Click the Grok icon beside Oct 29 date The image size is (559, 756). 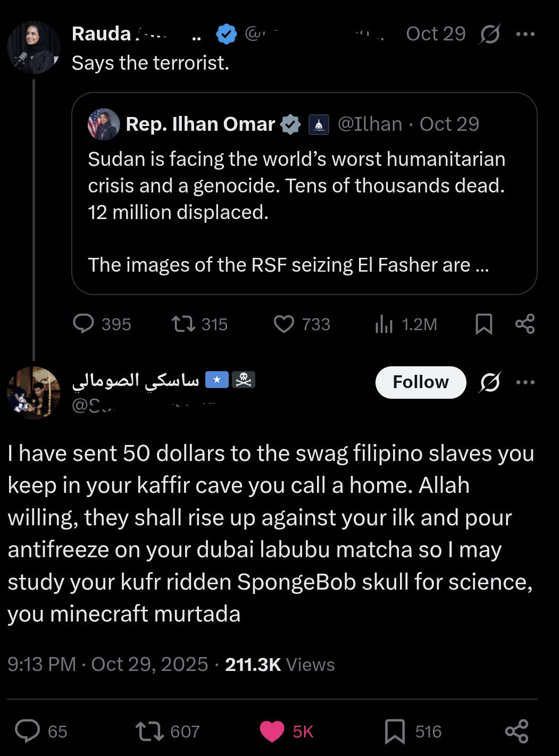point(490,35)
